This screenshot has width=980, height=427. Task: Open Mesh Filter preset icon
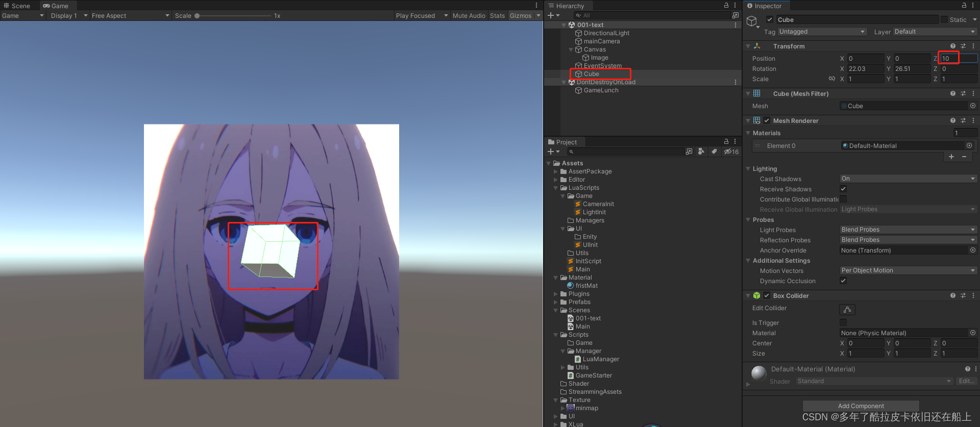tap(963, 93)
